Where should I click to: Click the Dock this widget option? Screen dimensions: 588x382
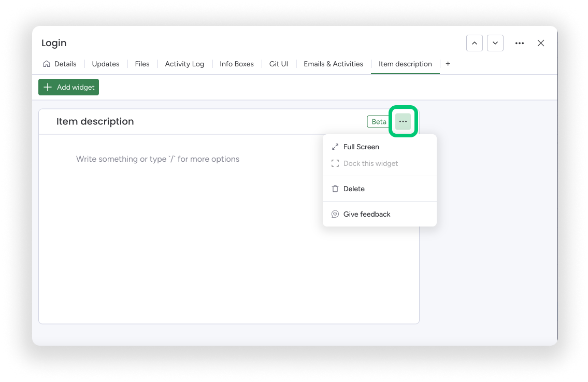(370, 163)
